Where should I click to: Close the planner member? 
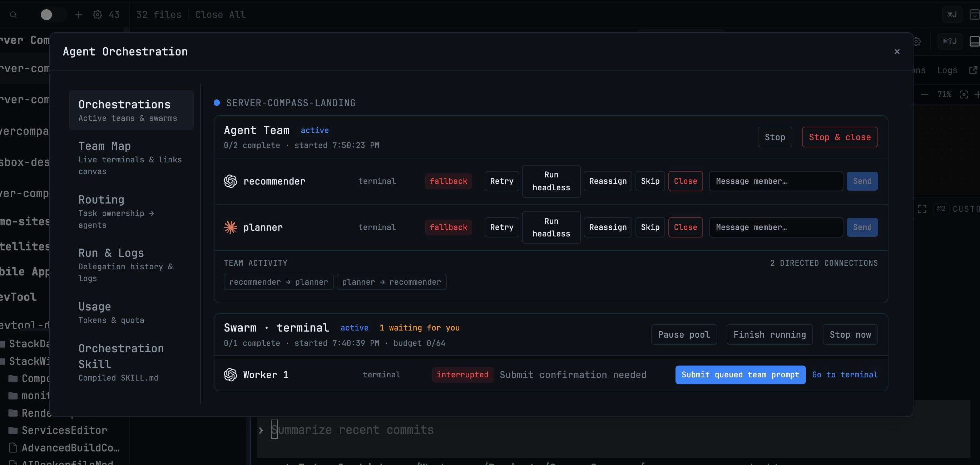coord(685,227)
